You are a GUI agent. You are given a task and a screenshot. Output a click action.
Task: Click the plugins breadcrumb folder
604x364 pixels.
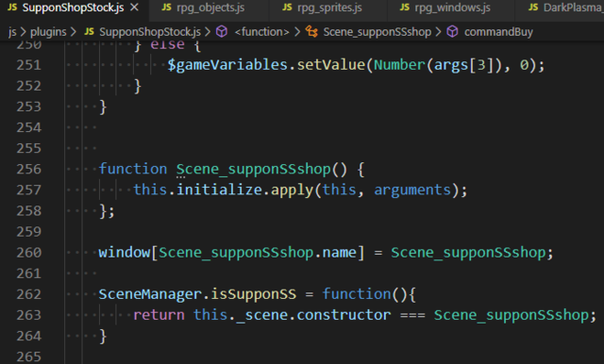coord(48,32)
